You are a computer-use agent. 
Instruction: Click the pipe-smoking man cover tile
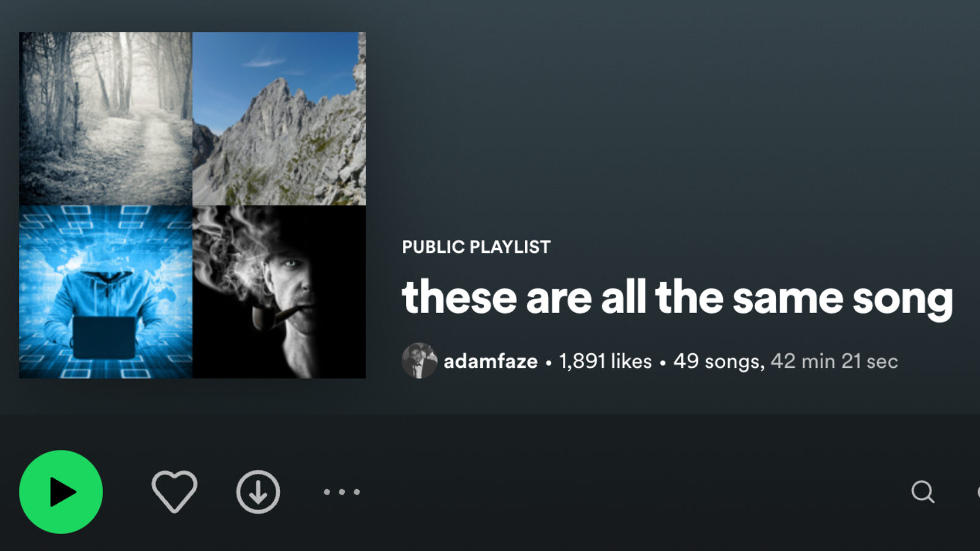point(279,292)
